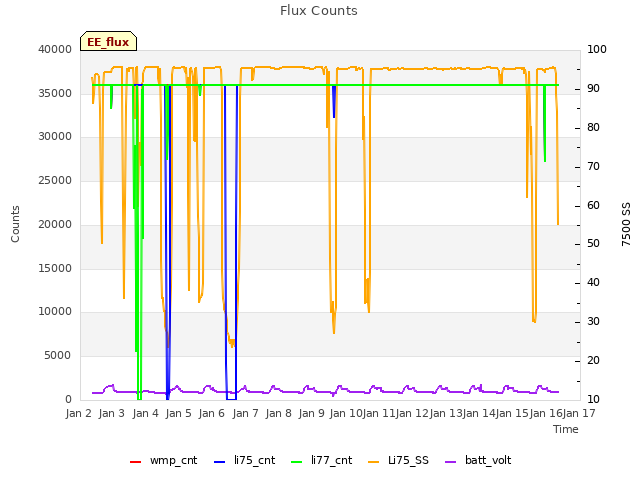Click the 50 tick on right axis
This screenshot has height=480, width=640.
tap(593, 244)
